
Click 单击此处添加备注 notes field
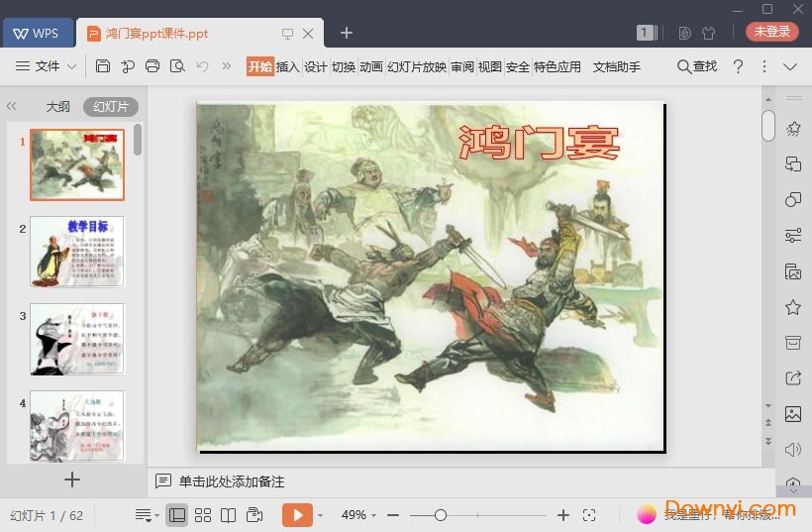click(232, 481)
